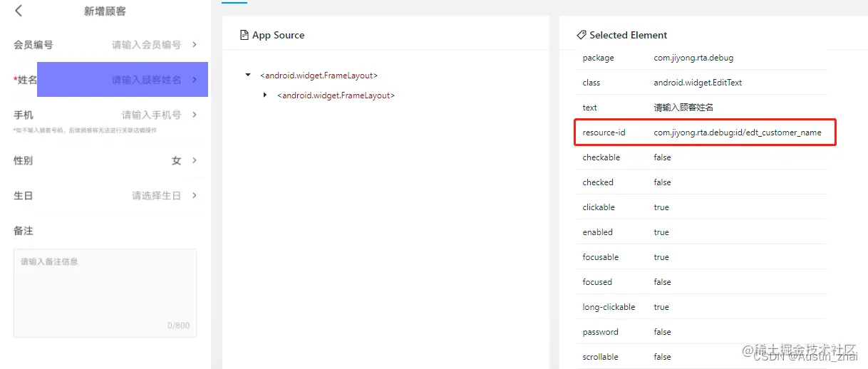
Task: Click the package attribute name
Action: click(x=598, y=58)
